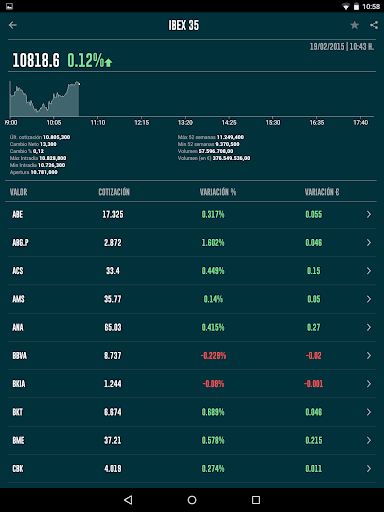Tap the intraday IBEX chart

192,99
